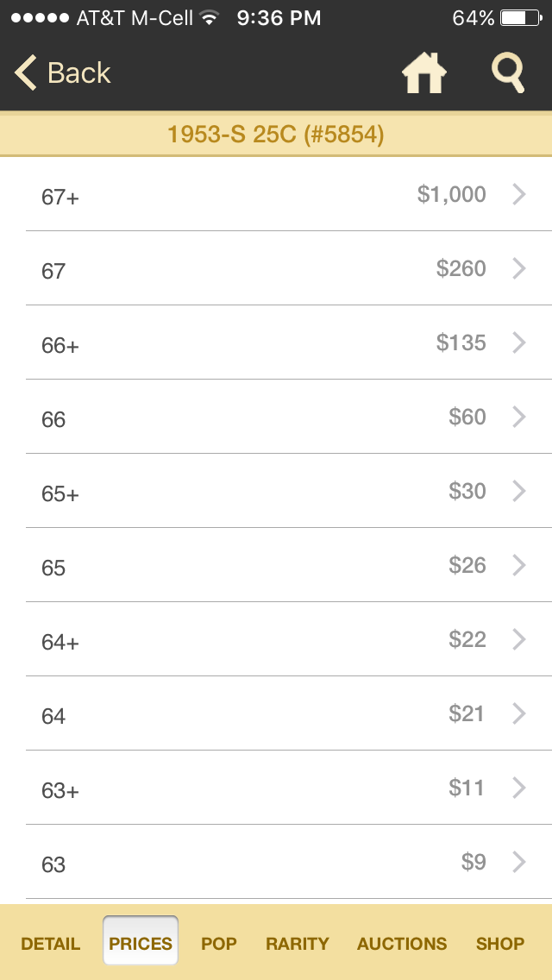Tap the arrow on 64+ row
This screenshot has width=552, height=980.
point(519,639)
